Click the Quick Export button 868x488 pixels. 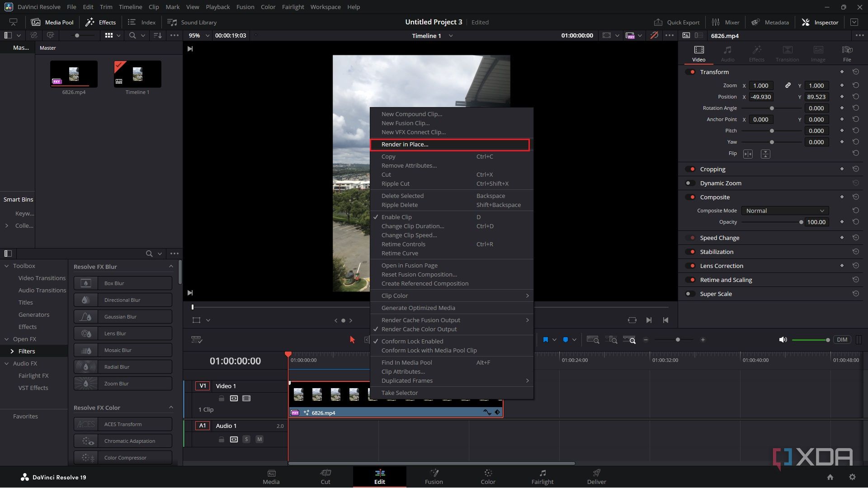pos(677,22)
